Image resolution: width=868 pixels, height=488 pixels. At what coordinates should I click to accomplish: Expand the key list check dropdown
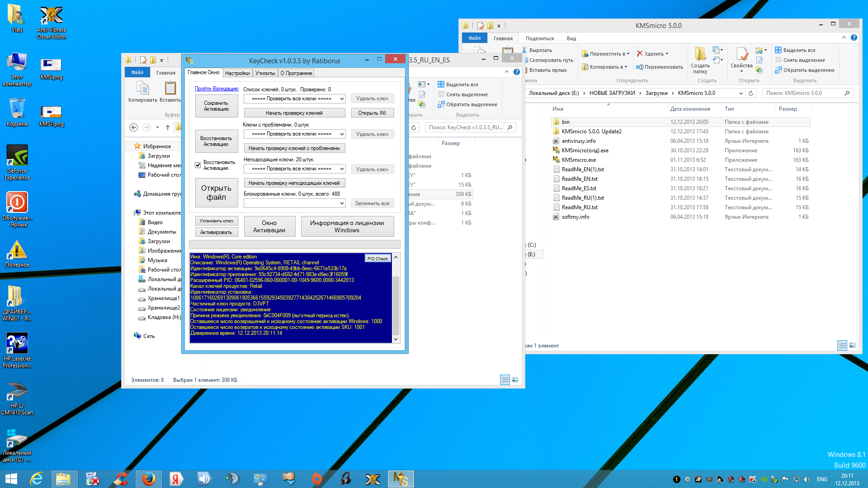[x=342, y=99]
